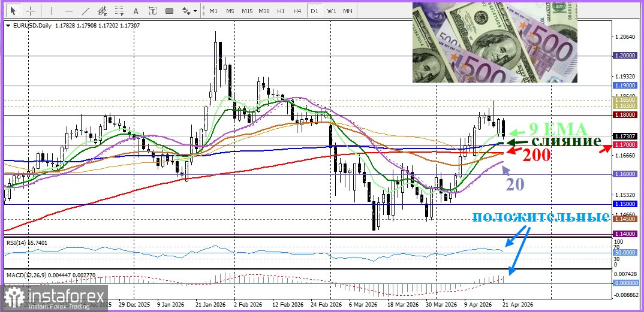Click the 21 Apr 2026 date label
The width and height of the screenshot is (644, 312).
pyautogui.click(x=519, y=305)
